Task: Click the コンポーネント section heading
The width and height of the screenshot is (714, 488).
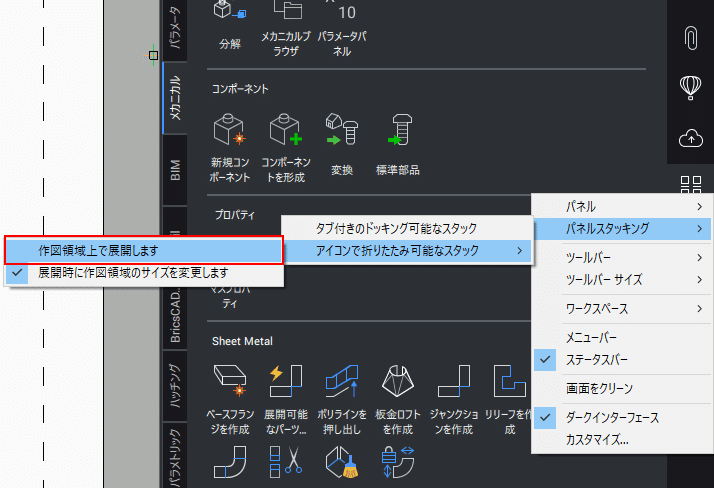Action: 240,89
